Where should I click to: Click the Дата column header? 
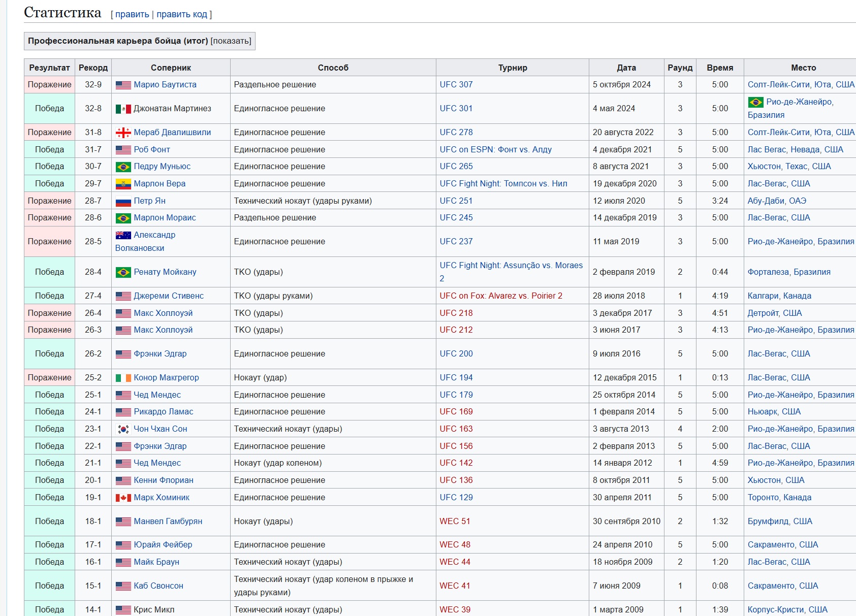tap(626, 68)
